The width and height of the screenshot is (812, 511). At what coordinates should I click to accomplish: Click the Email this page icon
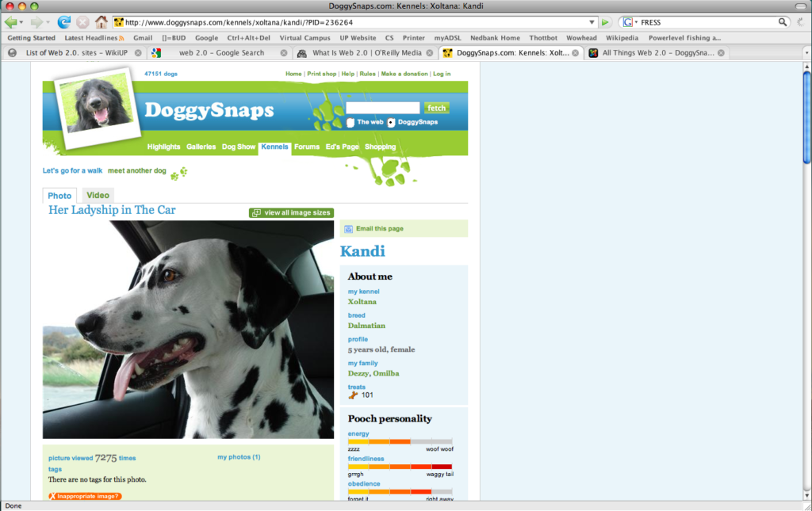347,228
